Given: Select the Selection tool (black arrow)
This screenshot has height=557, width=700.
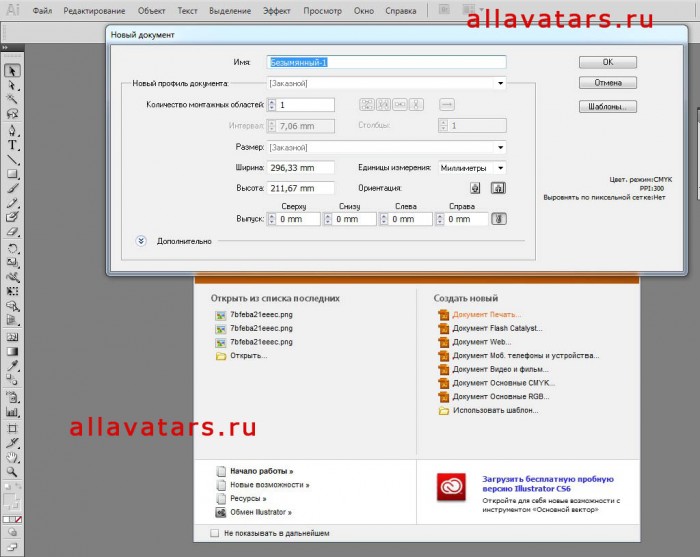Looking at the screenshot, I should pos(13,71).
